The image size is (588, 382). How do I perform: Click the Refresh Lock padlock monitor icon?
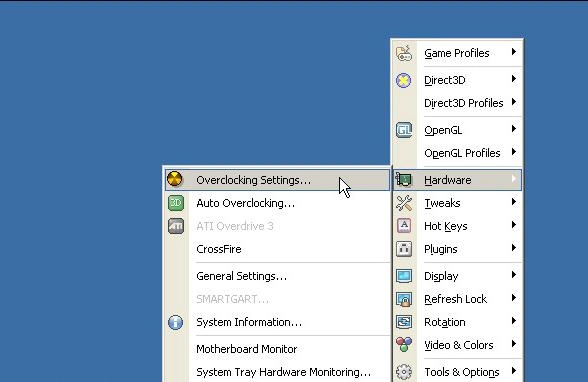404,299
